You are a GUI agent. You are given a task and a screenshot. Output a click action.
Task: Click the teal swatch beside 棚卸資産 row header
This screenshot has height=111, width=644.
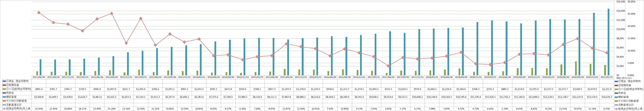4,97
